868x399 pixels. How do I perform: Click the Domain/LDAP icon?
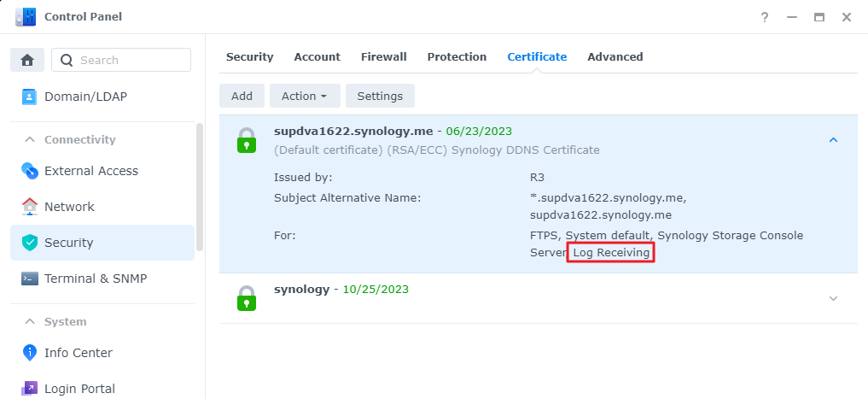[x=29, y=97]
